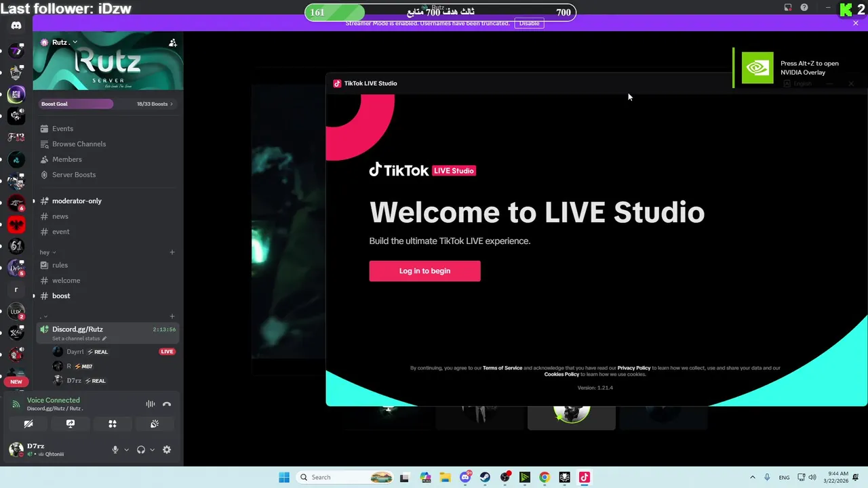Click the red NEW unreads badge
The image size is (868, 488).
tap(16, 382)
